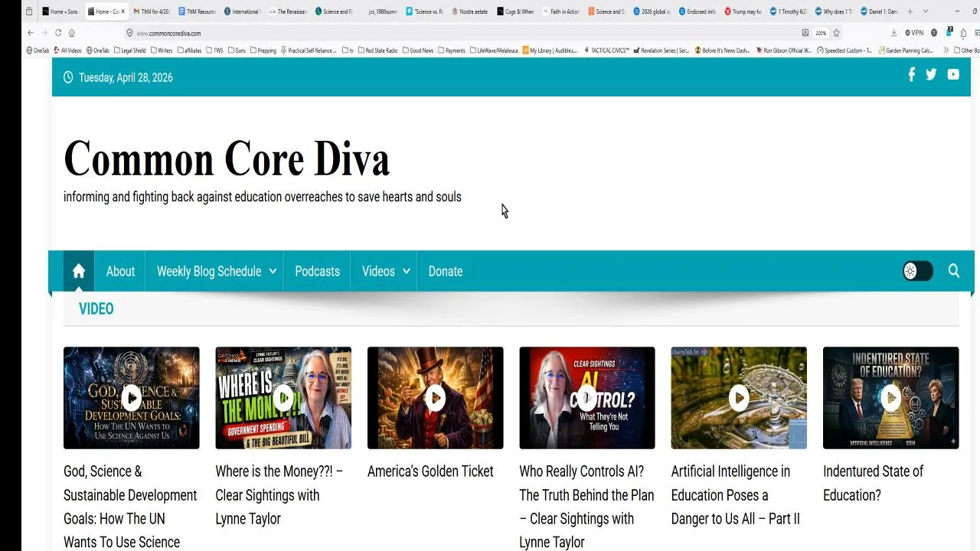Open 'Artificial Intelligence in Education Poses' title link

pos(735,495)
